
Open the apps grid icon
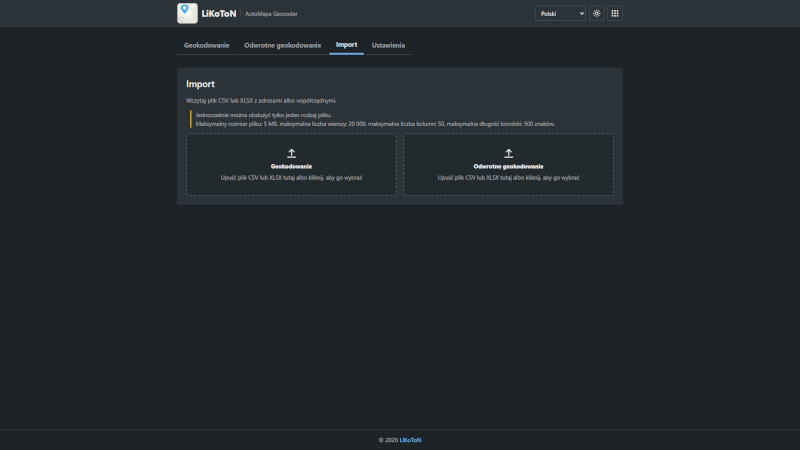(615, 14)
